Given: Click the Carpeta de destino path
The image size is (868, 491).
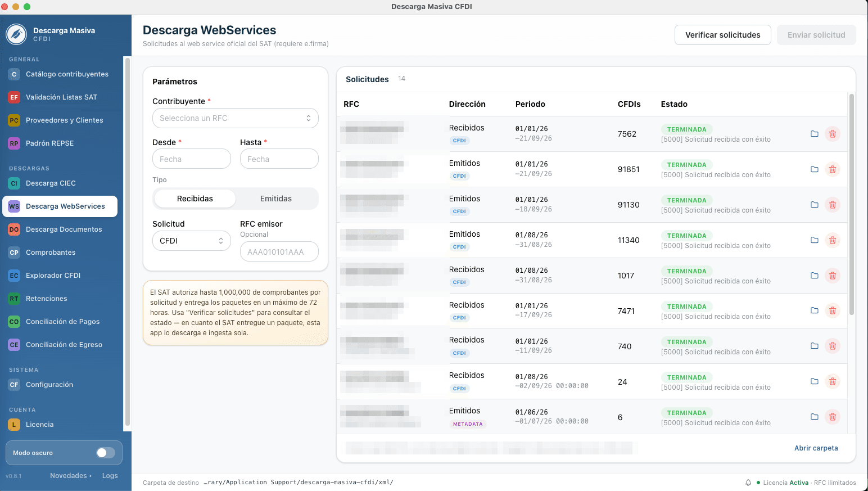Looking at the screenshot, I should [298, 483].
